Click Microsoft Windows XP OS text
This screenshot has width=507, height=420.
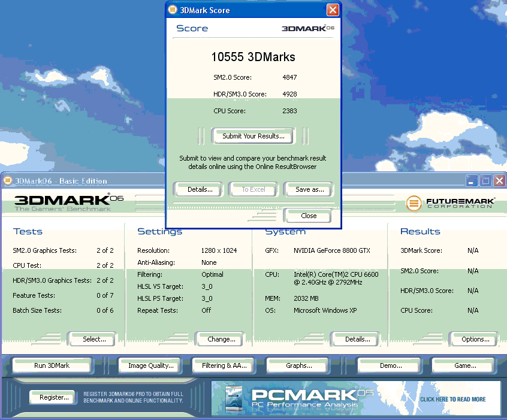pyautogui.click(x=325, y=310)
